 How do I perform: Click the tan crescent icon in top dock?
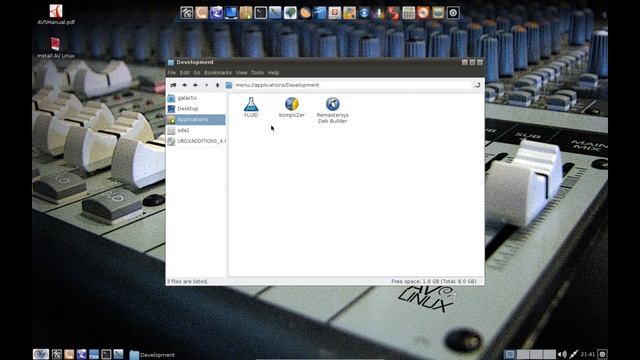click(x=201, y=13)
